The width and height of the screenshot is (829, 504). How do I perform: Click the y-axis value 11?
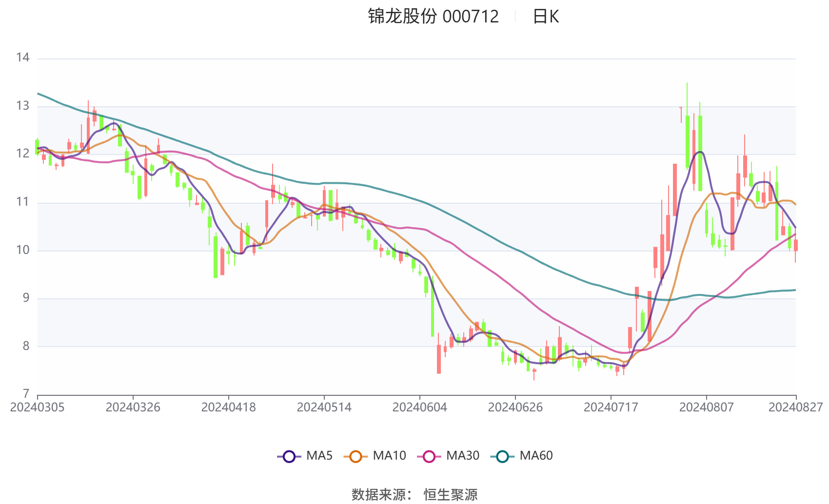(22, 202)
